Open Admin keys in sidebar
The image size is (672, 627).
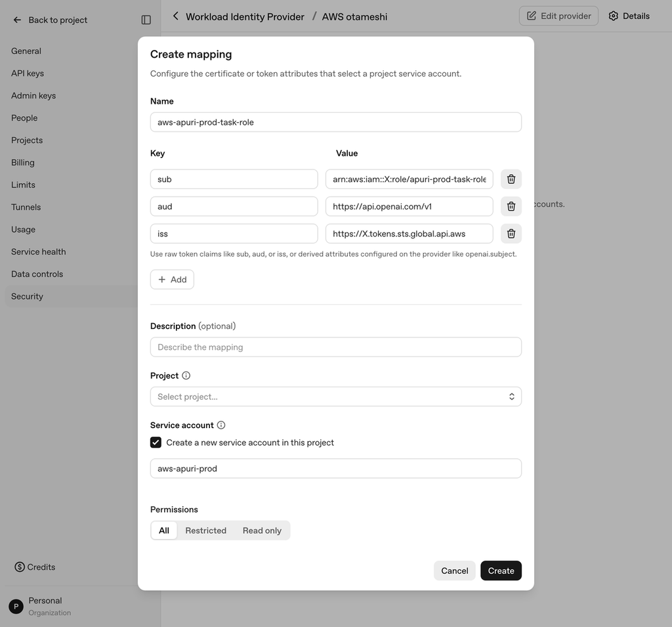(33, 96)
